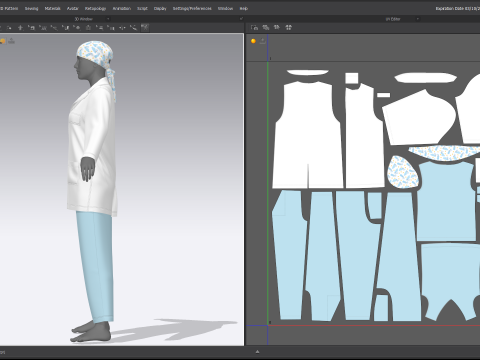Select the highlighted active tool in 3D toolbar

(145, 28)
